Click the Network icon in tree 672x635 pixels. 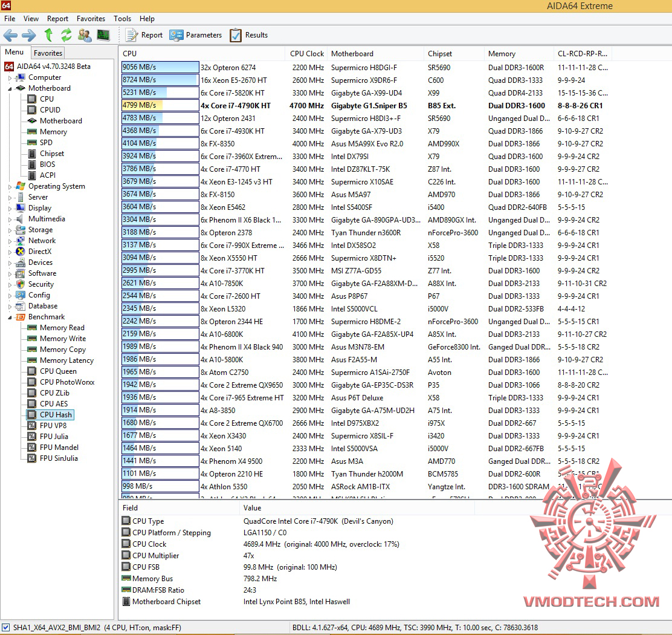pyautogui.click(x=21, y=241)
